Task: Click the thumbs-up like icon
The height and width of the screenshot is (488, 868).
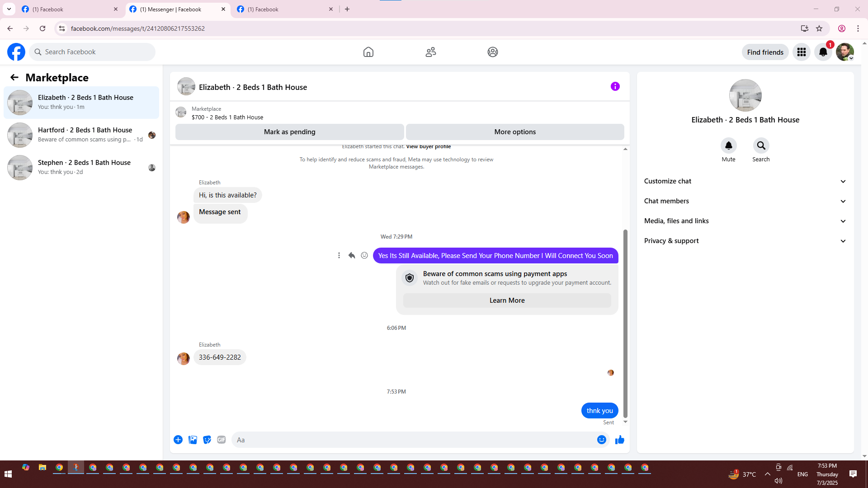Action: (619, 440)
